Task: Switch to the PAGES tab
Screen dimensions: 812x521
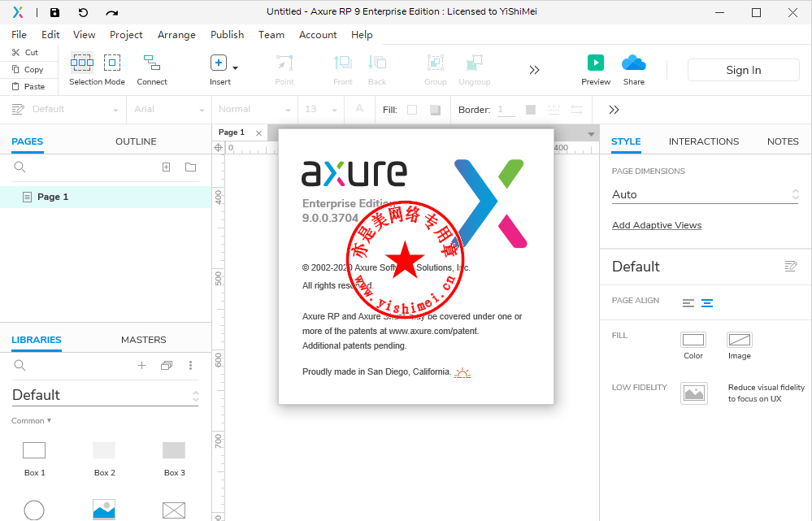Action: point(28,141)
